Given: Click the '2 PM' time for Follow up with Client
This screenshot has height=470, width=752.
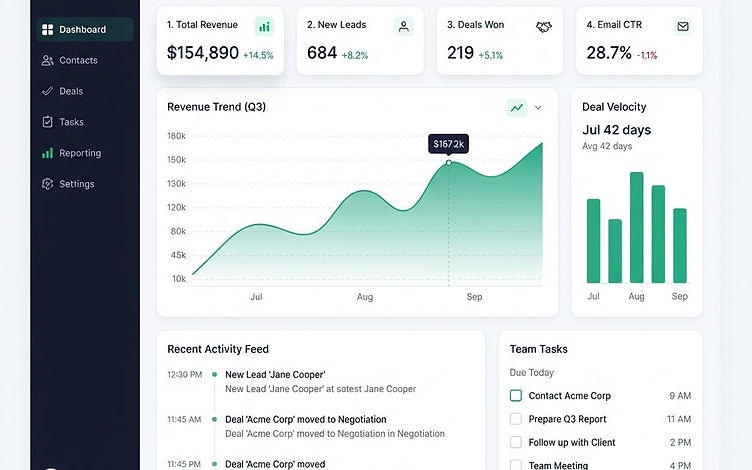Looking at the screenshot, I should tap(681, 442).
